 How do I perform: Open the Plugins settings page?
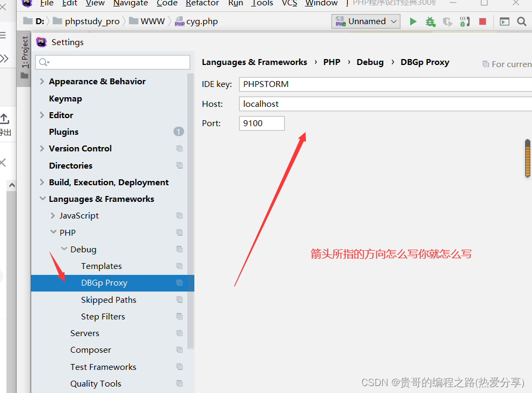pyautogui.click(x=63, y=132)
